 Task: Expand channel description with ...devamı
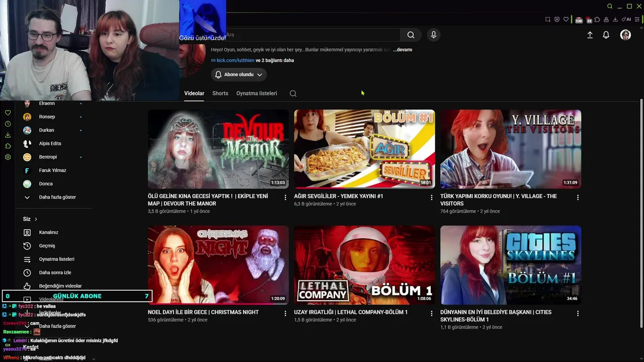click(x=403, y=50)
